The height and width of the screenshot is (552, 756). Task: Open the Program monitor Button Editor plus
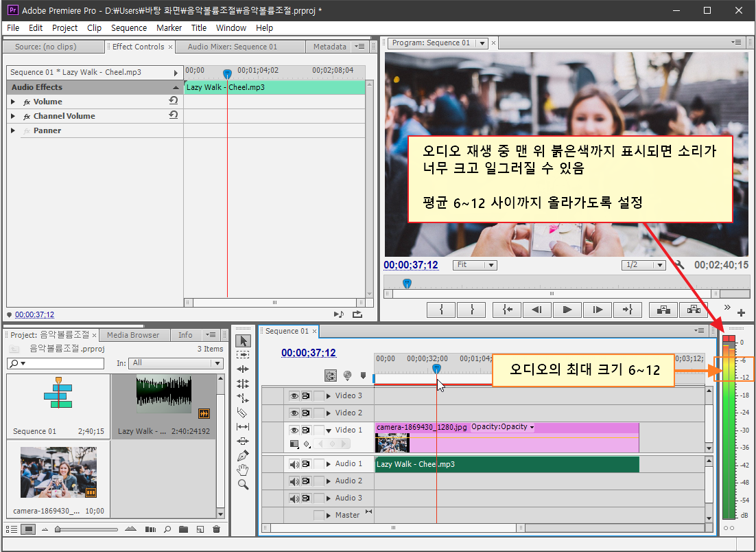(741, 312)
